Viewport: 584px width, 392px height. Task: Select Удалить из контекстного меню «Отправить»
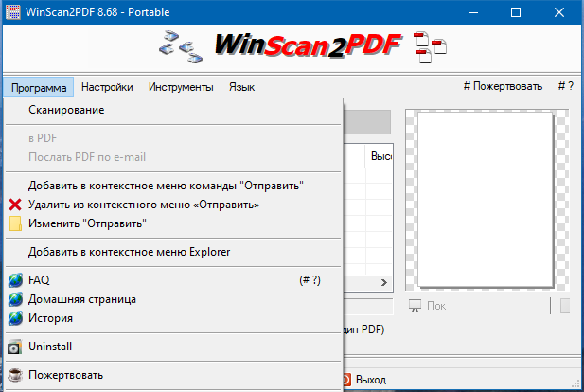tap(174, 205)
